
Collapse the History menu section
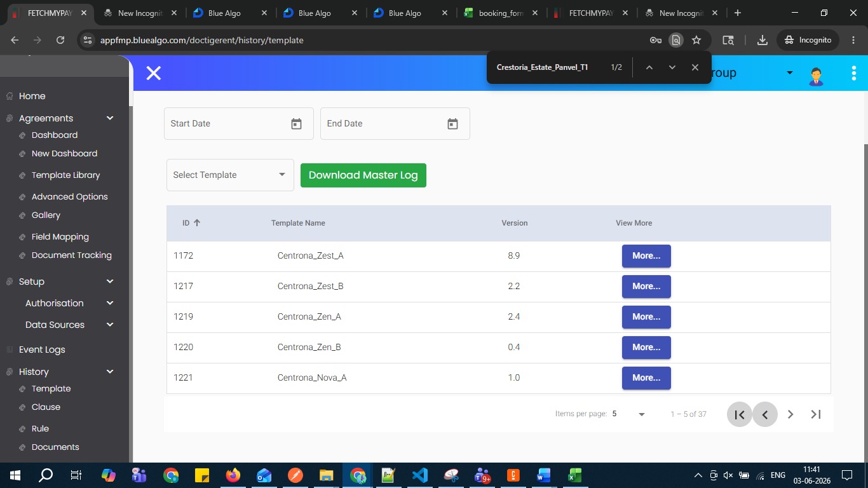point(110,372)
